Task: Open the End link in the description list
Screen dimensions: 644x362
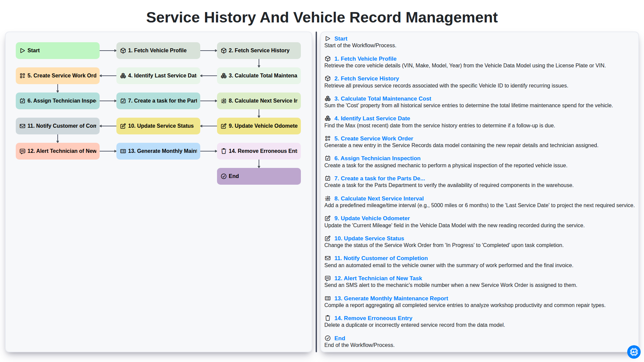Action: (340, 338)
